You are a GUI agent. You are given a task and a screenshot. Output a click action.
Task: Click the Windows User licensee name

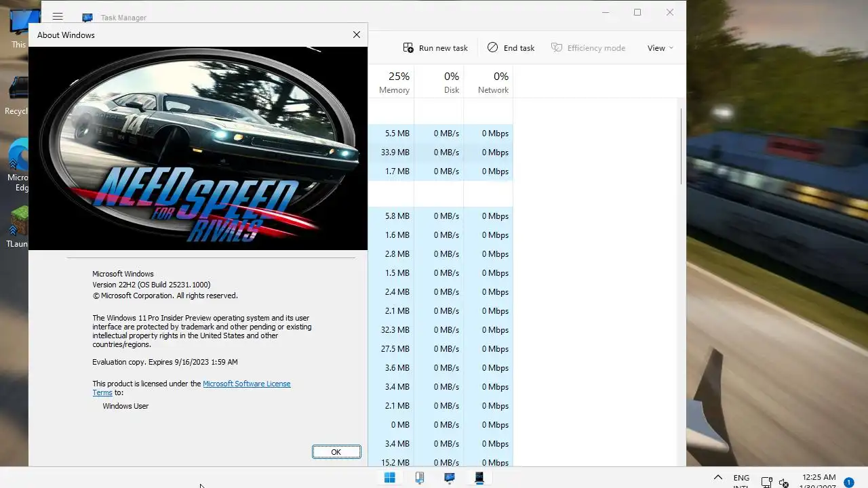125,406
